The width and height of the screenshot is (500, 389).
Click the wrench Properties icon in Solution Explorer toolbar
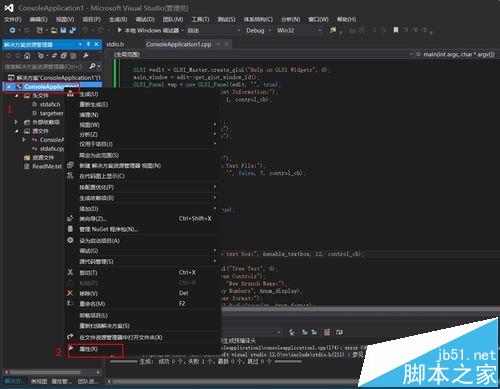click(x=86, y=56)
